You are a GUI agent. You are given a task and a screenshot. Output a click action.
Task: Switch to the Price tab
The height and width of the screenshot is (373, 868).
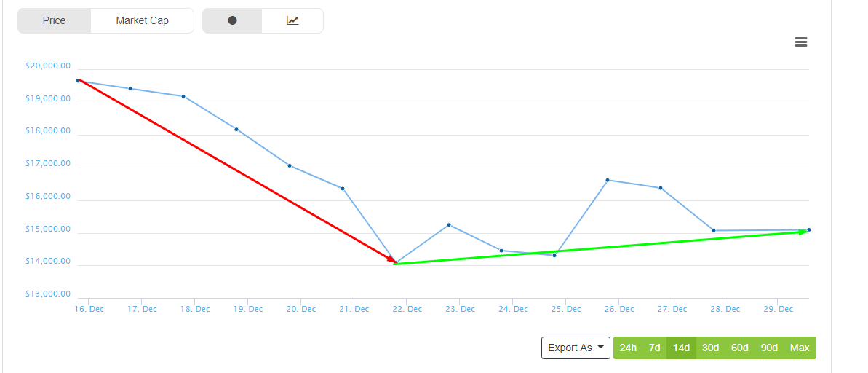[55, 20]
